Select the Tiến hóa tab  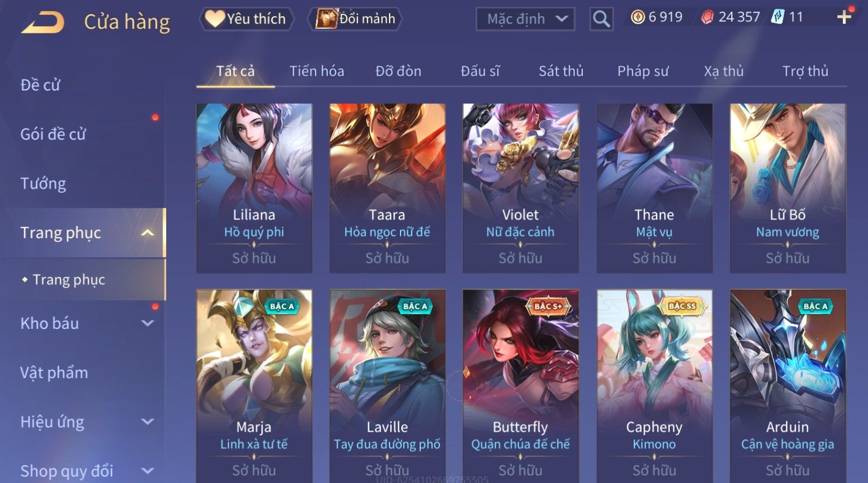click(316, 71)
